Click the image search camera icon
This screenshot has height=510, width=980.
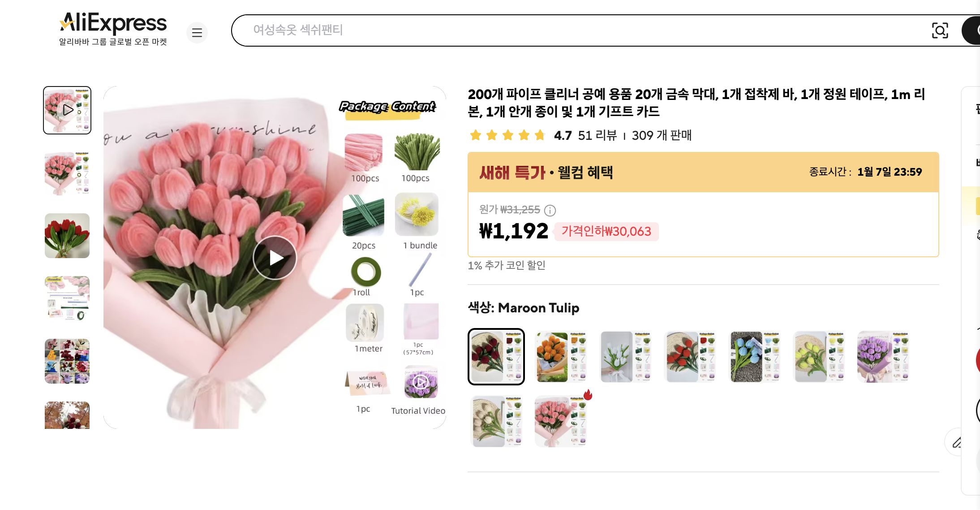[x=940, y=30]
